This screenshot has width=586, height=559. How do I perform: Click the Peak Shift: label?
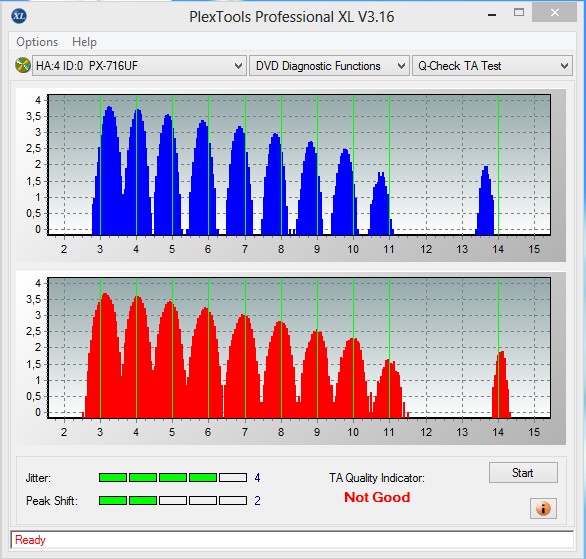point(52,501)
